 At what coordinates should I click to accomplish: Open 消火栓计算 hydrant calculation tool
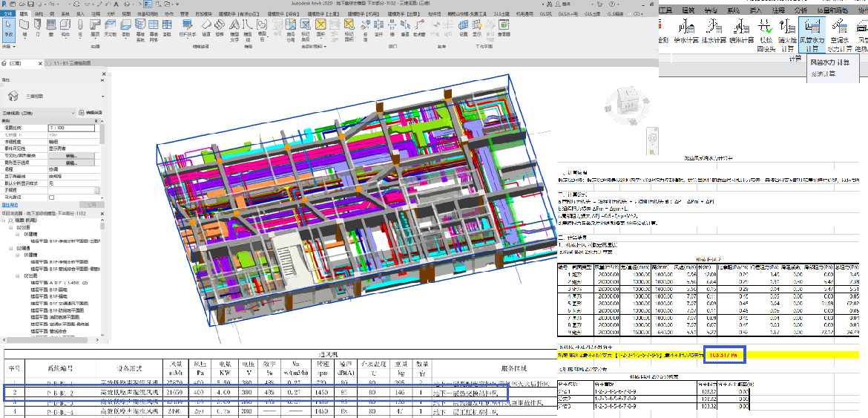(786, 34)
